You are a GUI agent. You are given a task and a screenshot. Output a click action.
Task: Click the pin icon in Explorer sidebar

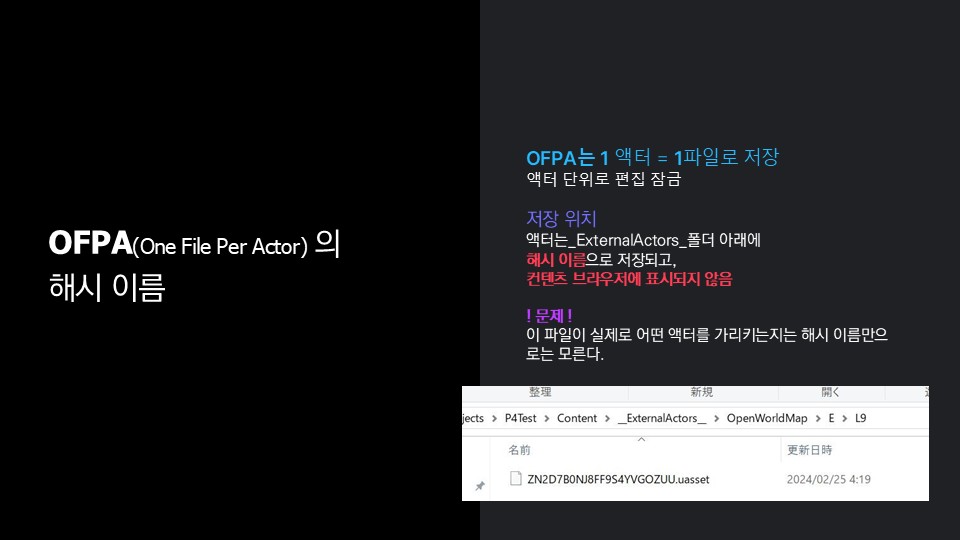480,486
